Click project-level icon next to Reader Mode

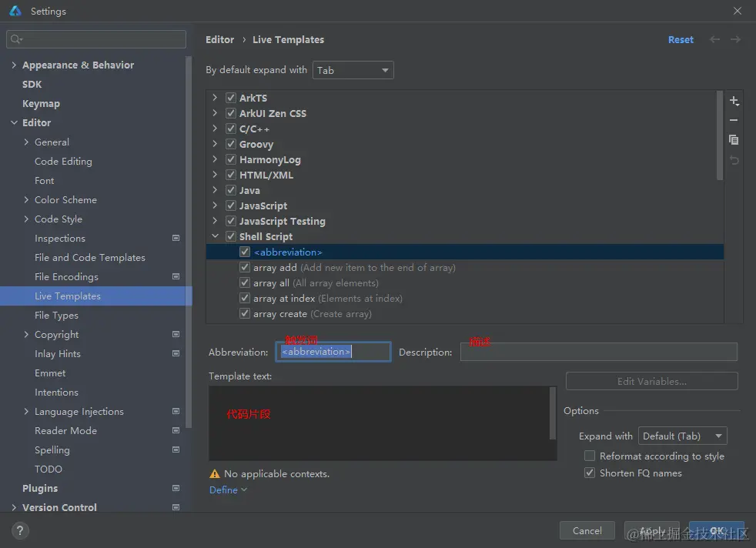coord(176,430)
